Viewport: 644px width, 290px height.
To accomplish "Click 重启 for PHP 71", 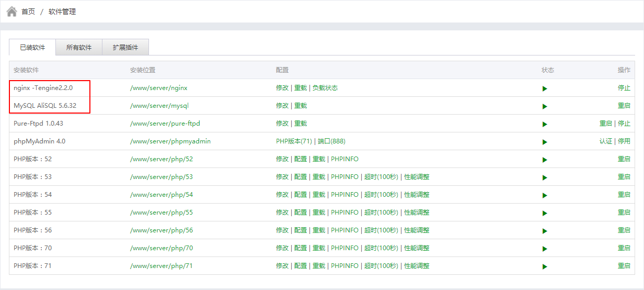I will 624,266.
